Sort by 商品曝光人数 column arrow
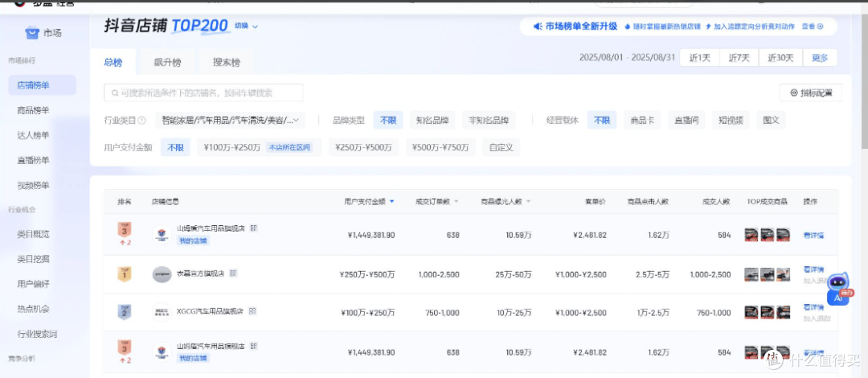The width and height of the screenshot is (868, 378). pyautogui.click(x=528, y=202)
